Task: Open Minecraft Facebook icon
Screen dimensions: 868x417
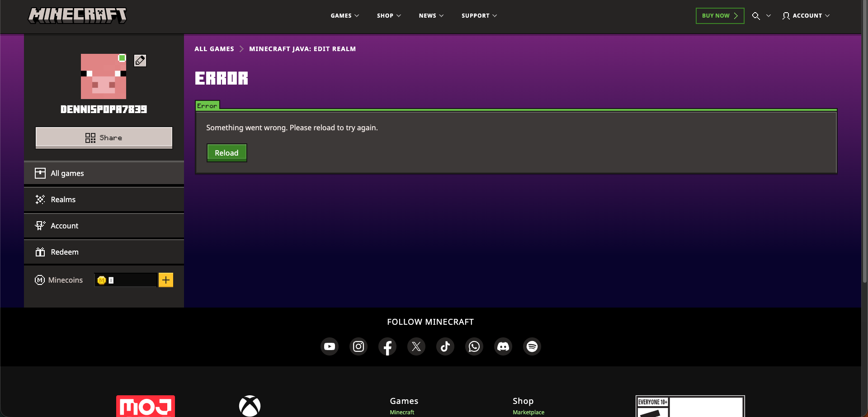Action: pos(387,346)
